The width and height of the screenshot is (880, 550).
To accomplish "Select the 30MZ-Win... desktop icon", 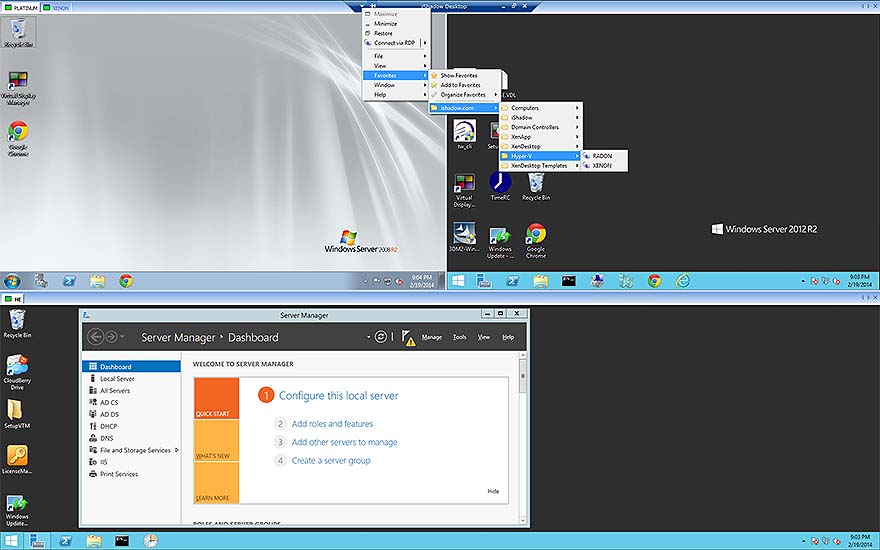I will tap(464, 238).
